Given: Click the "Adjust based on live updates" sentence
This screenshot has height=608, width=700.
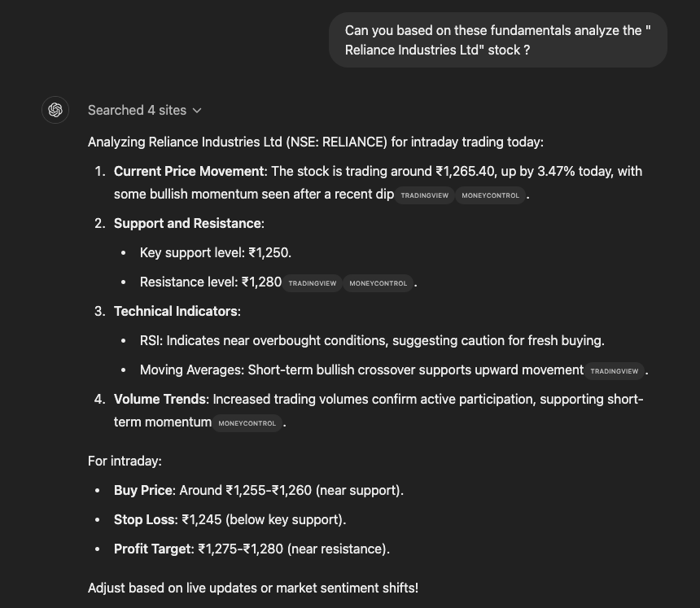Looking at the screenshot, I should tap(252, 588).
